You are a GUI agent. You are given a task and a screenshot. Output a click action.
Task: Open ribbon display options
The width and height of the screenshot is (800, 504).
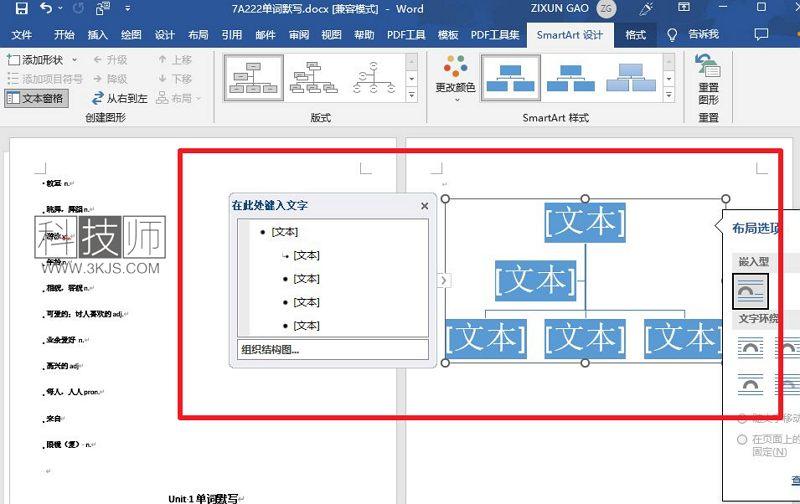684,7
